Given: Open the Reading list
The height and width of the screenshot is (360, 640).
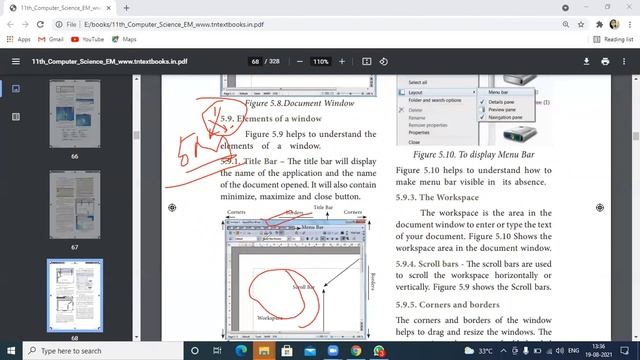Looking at the screenshot, I should (x=613, y=39).
